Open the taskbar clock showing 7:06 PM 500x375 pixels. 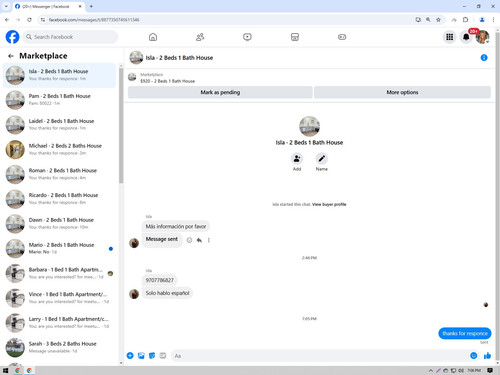(x=474, y=370)
